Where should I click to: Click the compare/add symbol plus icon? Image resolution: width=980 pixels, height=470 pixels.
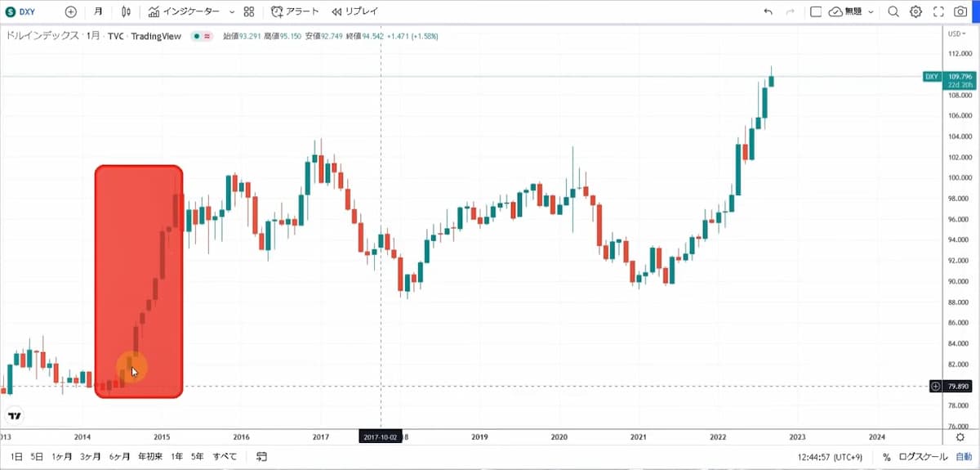[x=71, y=11]
